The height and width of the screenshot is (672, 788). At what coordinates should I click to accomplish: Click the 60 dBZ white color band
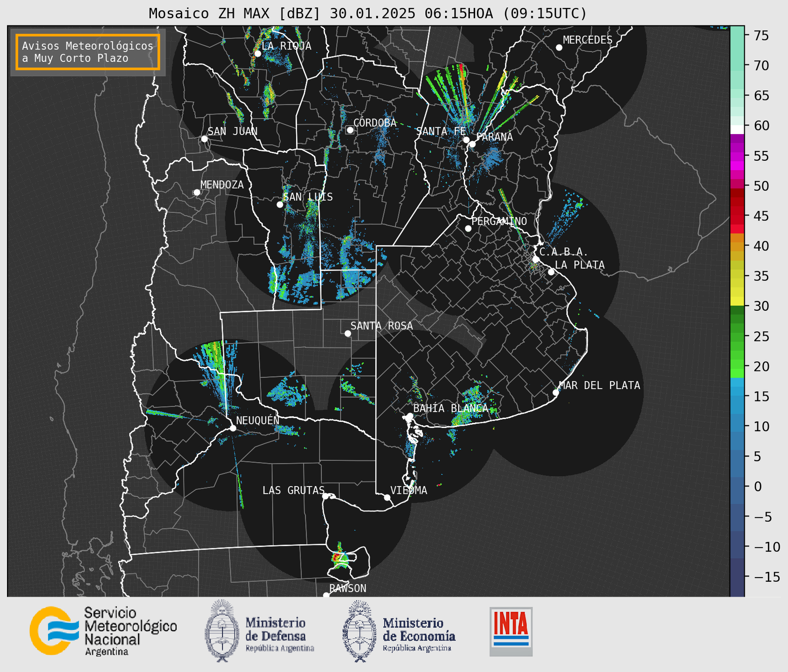(x=737, y=129)
